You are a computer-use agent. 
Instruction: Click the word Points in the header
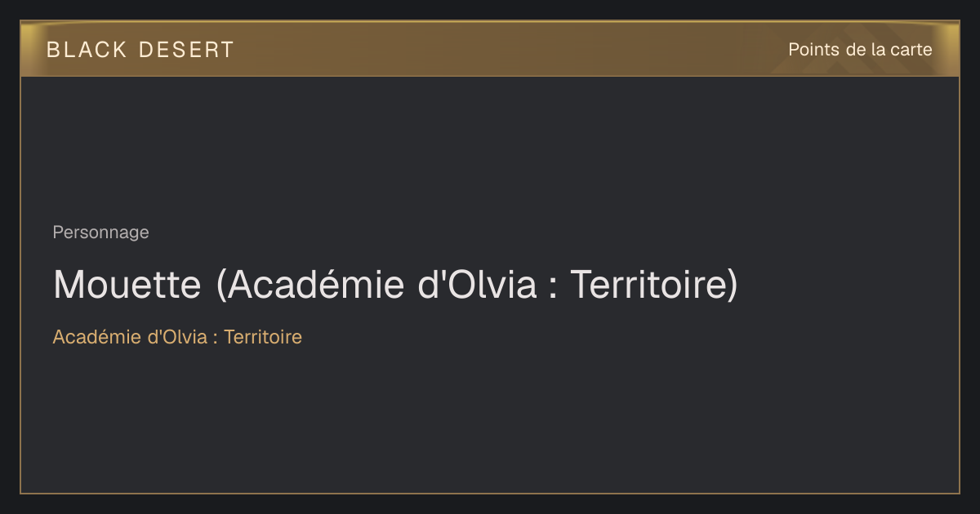(x=813, y=50)
